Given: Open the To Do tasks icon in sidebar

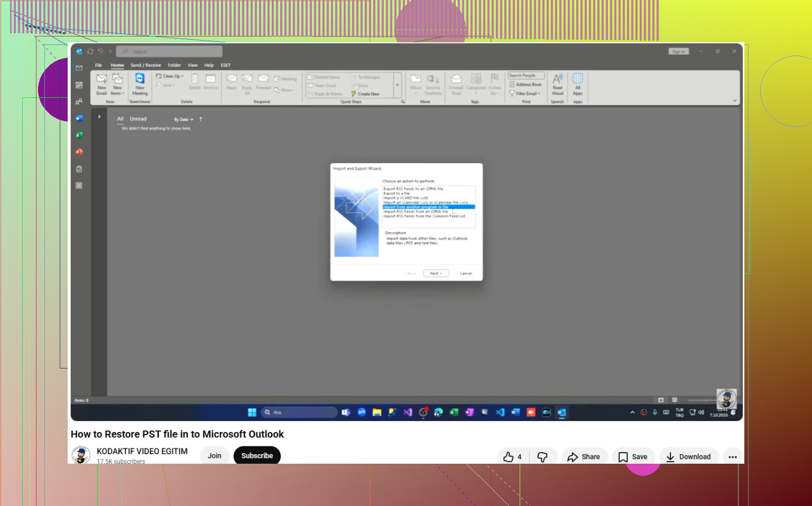Looking at the screenshot, I should [x=79, y=169].
